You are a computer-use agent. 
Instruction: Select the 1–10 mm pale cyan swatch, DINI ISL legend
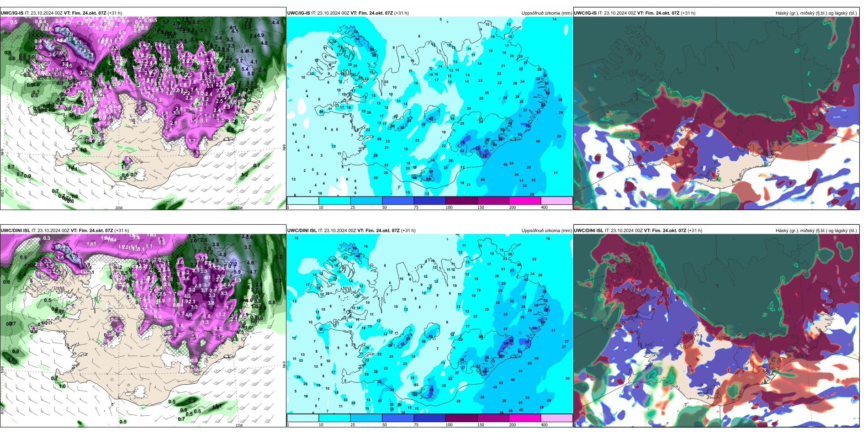(303, 418)
